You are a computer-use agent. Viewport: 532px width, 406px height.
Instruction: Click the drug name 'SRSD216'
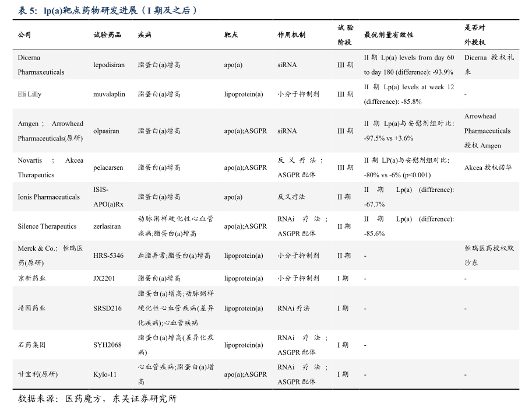107,308
